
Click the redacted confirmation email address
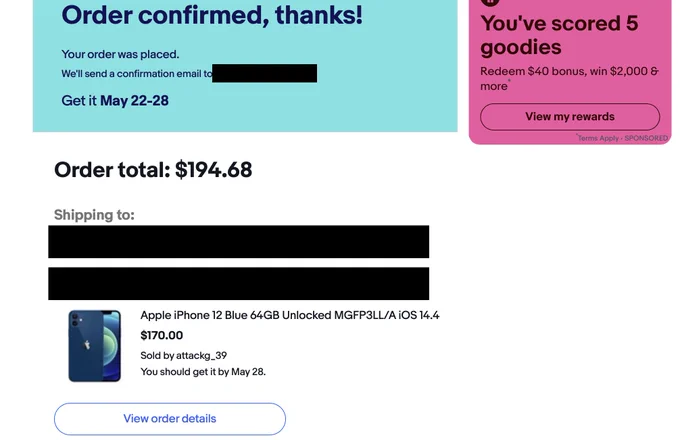pyautogui.click(x=265, y=73)
